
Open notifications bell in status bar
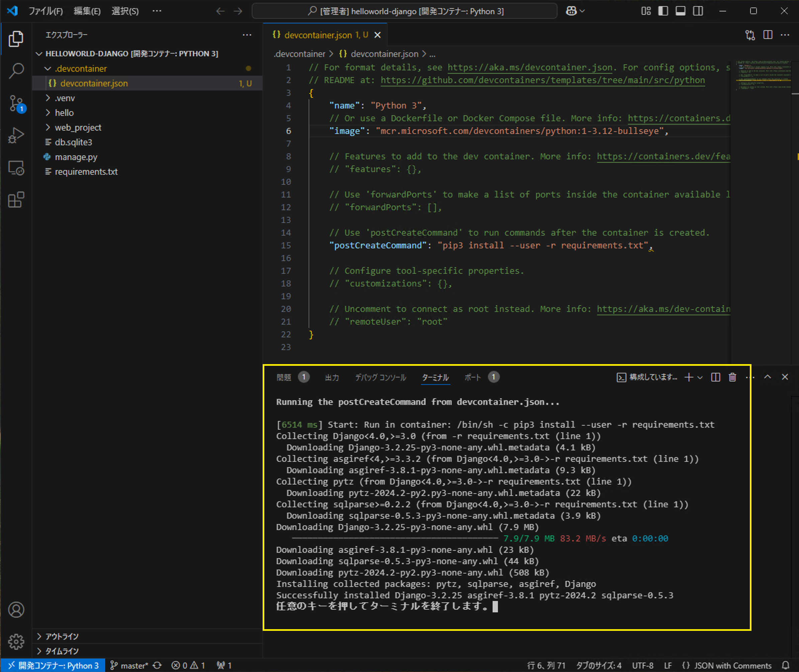785,665
